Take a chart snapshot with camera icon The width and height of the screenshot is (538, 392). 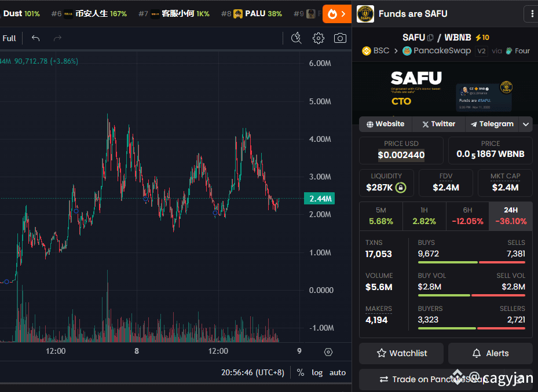[x=340, y=38]
